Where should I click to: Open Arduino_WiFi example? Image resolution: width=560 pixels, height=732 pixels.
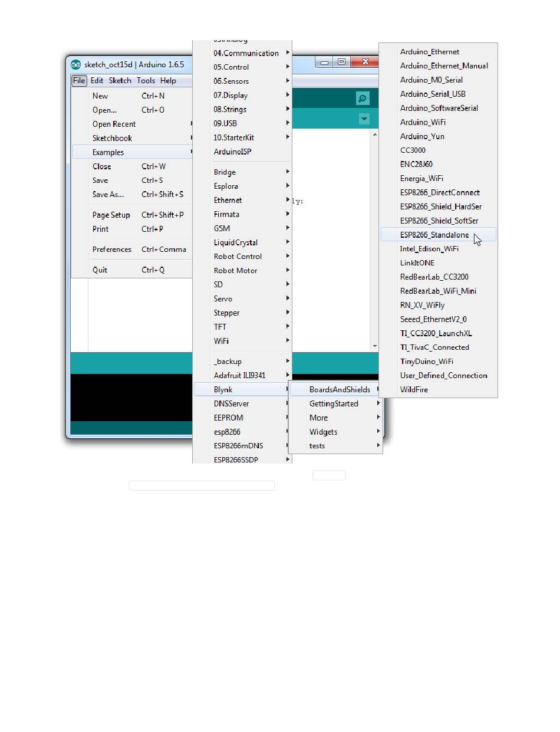click(439, 122)
